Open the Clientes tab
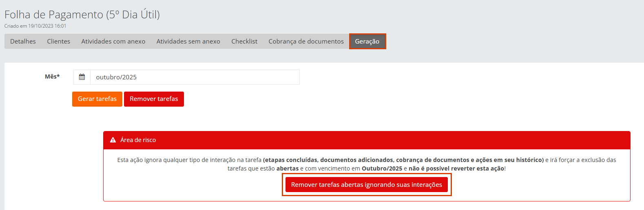644x210 pixels. pos(58,42)
